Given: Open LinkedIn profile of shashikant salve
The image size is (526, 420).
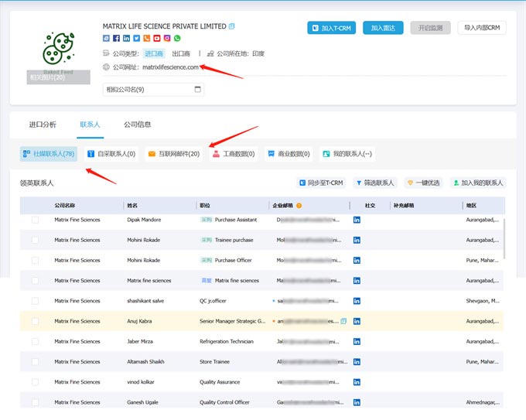Looking at the screenshot, I should (x=357, y=301).
